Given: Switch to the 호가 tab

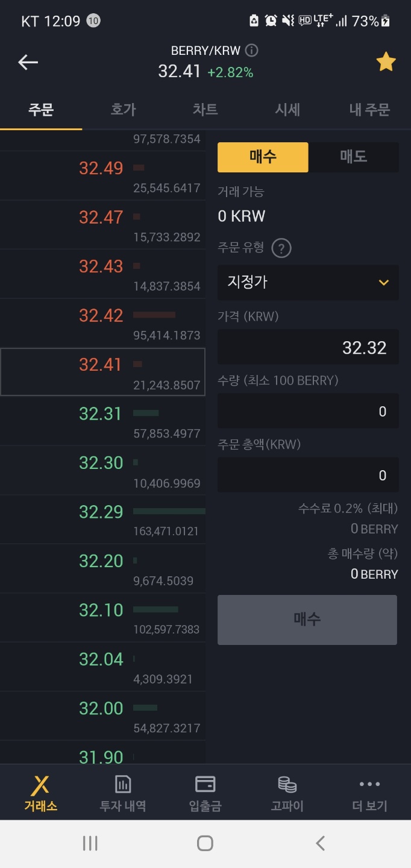Looking at the screenshot, I should click(124, 110).
